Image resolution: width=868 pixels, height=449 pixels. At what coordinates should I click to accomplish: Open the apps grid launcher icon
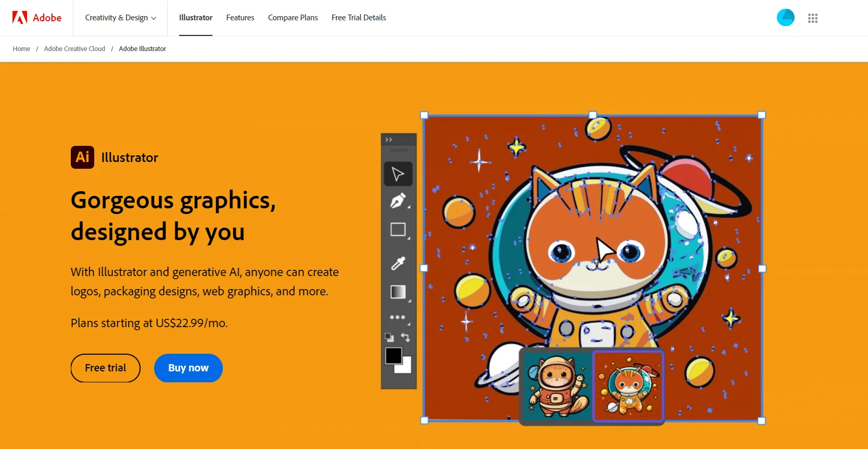coord(812,18)
